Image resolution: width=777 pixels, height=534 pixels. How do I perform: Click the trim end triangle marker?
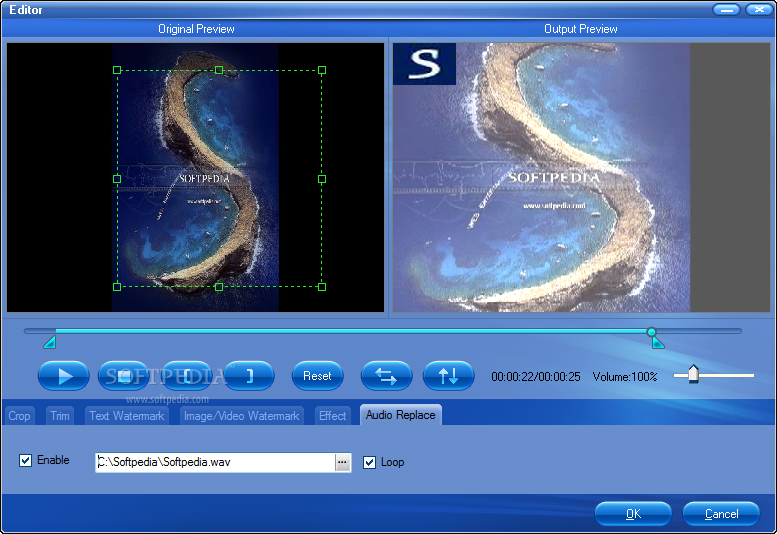point(658,342)
